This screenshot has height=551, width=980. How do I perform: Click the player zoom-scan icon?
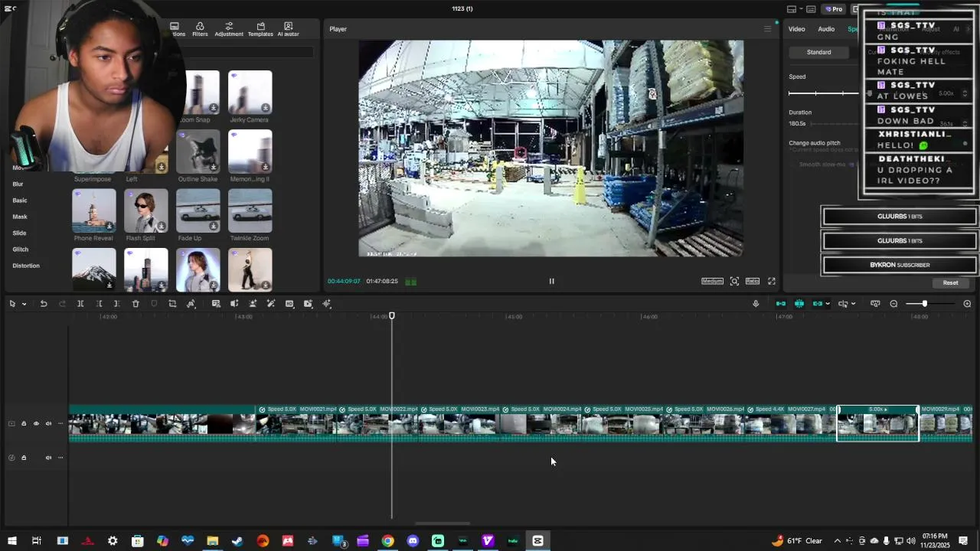(734, 281)
